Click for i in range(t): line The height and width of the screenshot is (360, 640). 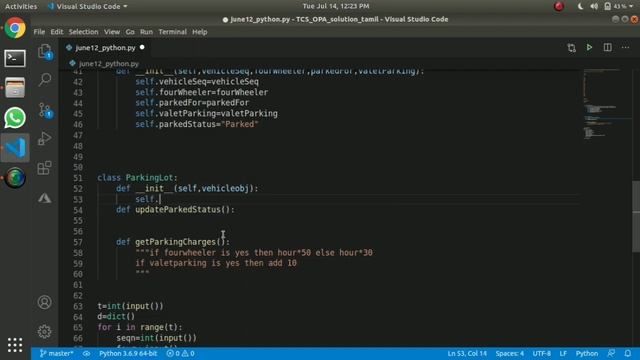140,327
